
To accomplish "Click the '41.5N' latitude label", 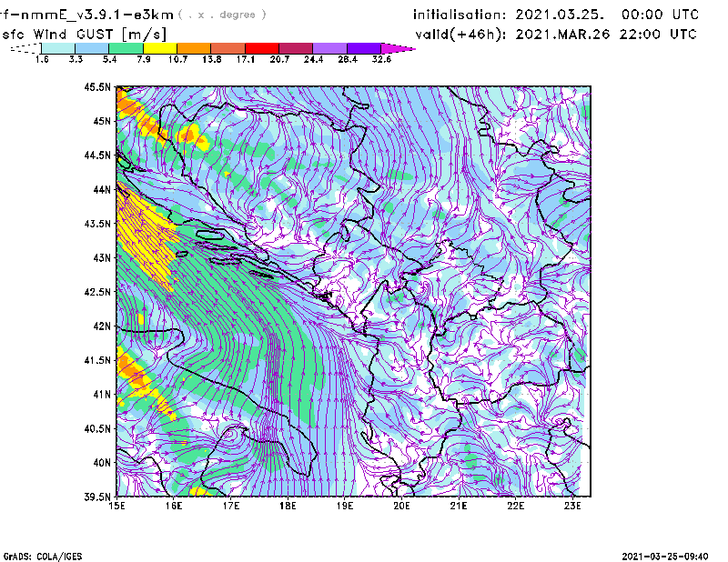I will point(97,360).
